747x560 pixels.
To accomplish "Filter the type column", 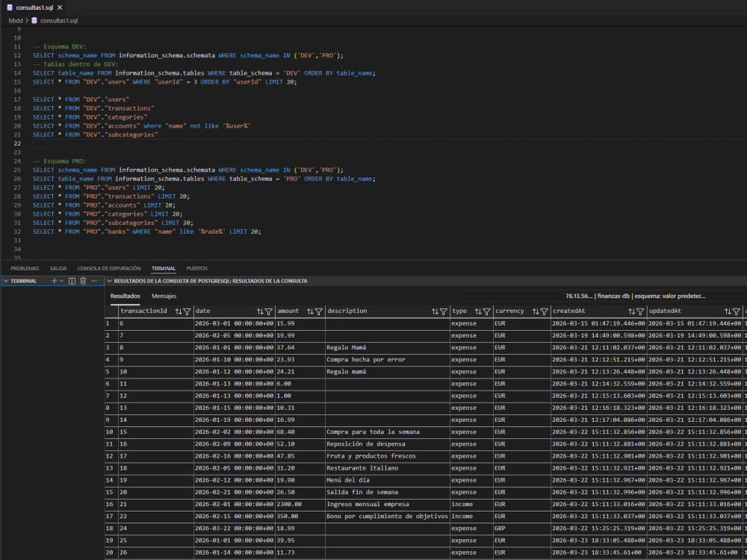I will (x=486, y=311).
